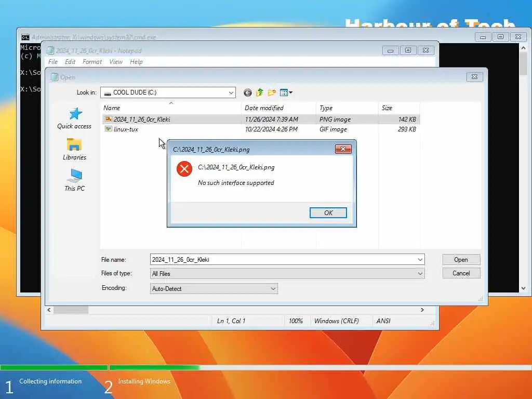Click the GIF file icon for linux-tux
The height and width of the screenshot is (399, 532).
(x=108, y=129)
